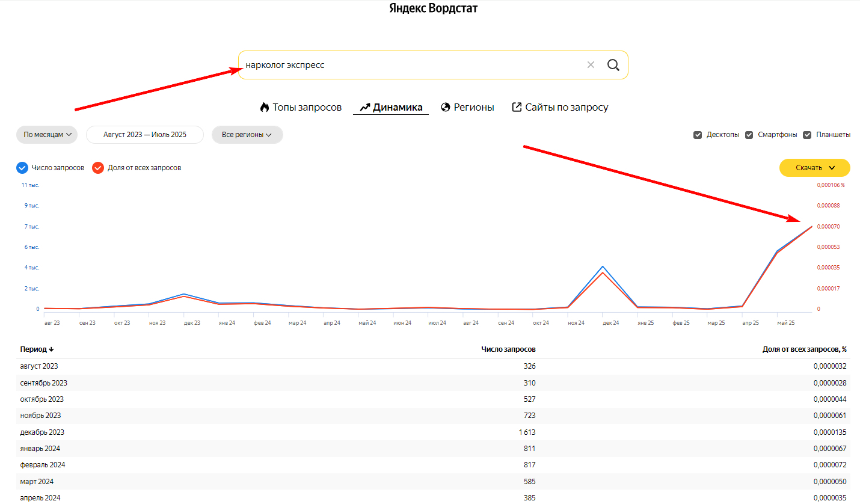Screen dimensions: 860x504
Task: Open the Сайты по запросу link
Action: [567, 108]
